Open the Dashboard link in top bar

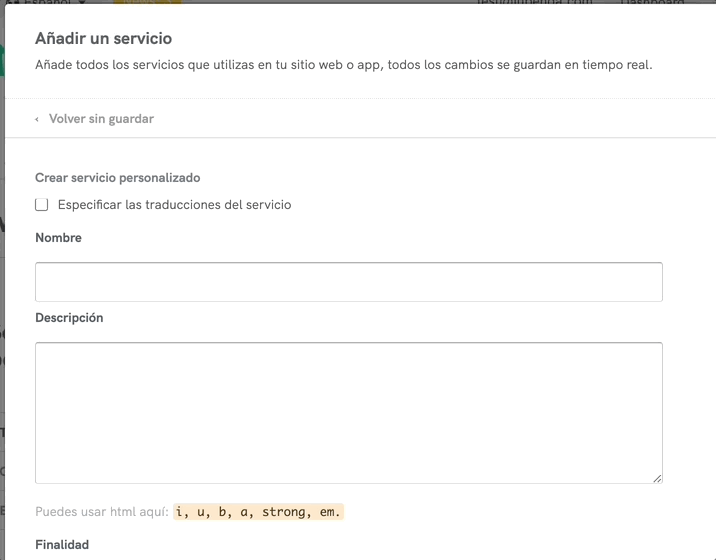(652, 3)
